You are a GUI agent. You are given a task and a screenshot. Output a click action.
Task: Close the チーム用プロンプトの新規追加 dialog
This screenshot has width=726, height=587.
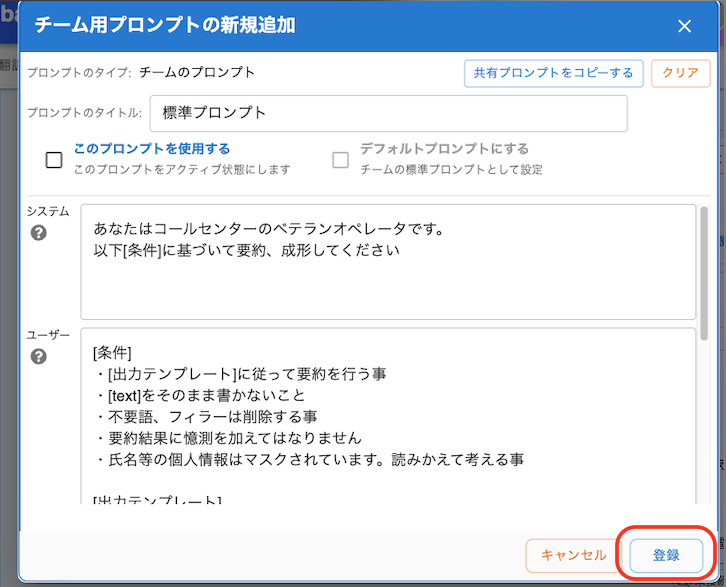[x=684, y=26]
